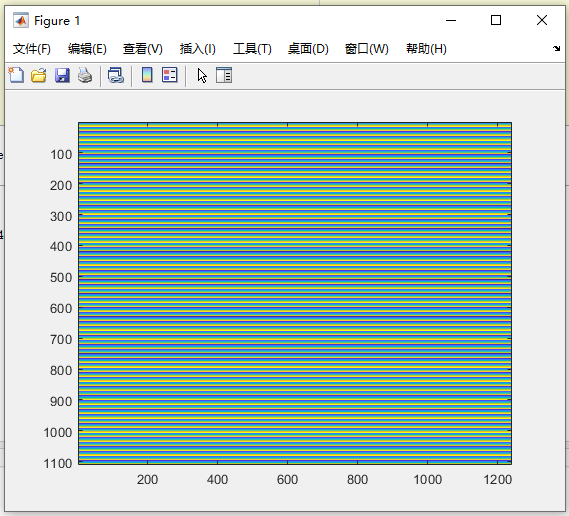
Task: Insert a legend using the toolbar icon
Action: tap(169, 75)
